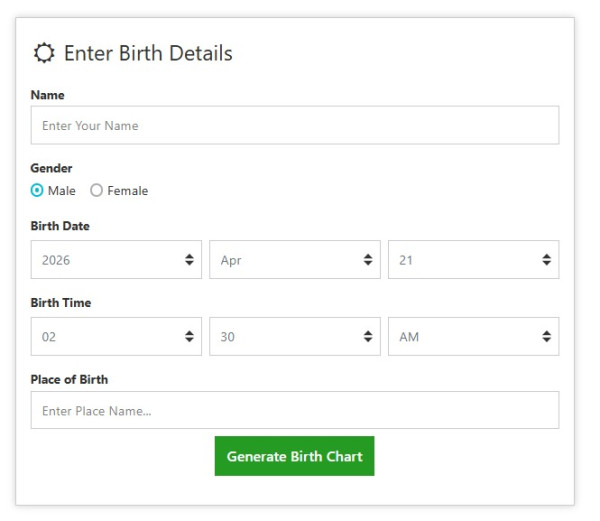Focus the Enter Your Name field
Viewport: 600px width, 521px height.
pyautogui.click(x=294, y=126)
